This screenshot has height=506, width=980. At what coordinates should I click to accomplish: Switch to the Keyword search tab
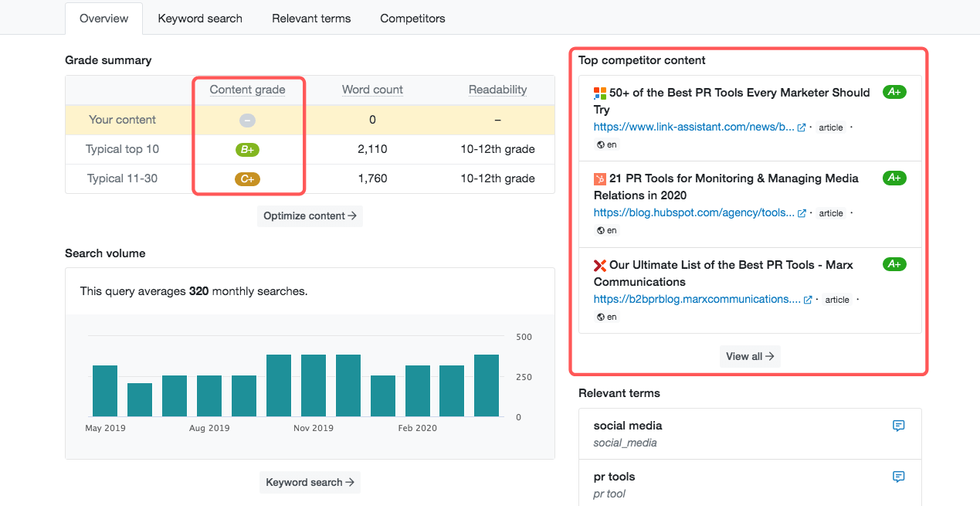coord(200,19)
